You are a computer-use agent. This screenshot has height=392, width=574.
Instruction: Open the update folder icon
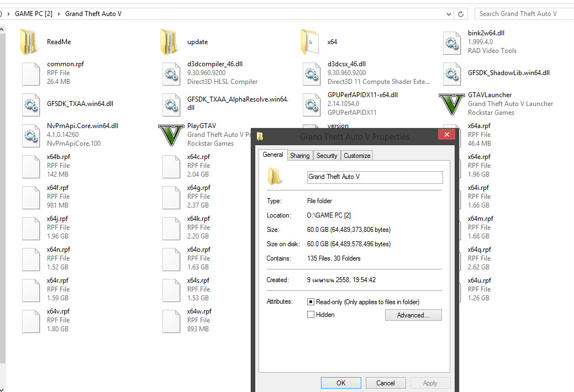(169, 42)
